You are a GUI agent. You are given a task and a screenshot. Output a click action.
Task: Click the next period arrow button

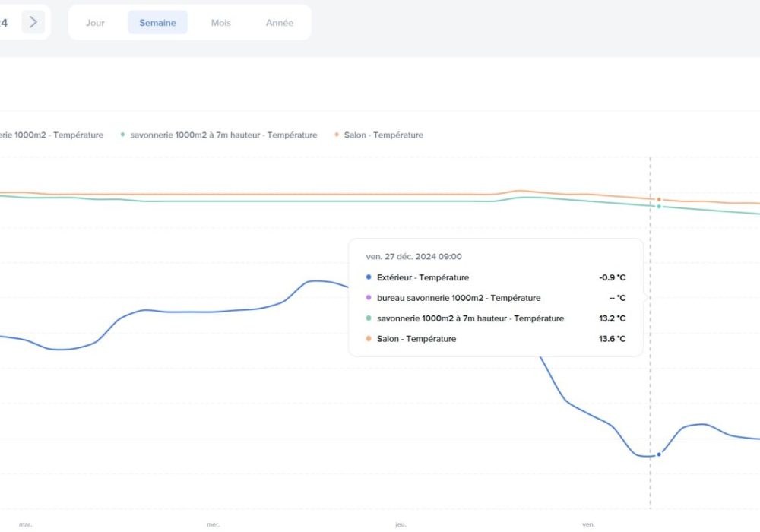[x=33, y=22]
